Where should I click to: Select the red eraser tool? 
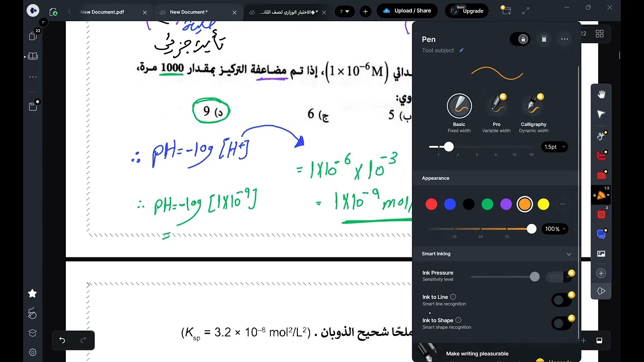click(601, 175)
